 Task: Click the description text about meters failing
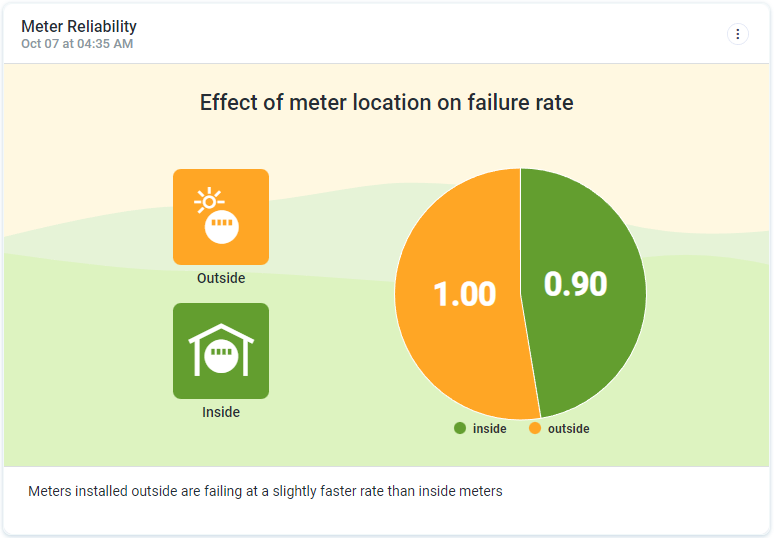tap(265, 491)
